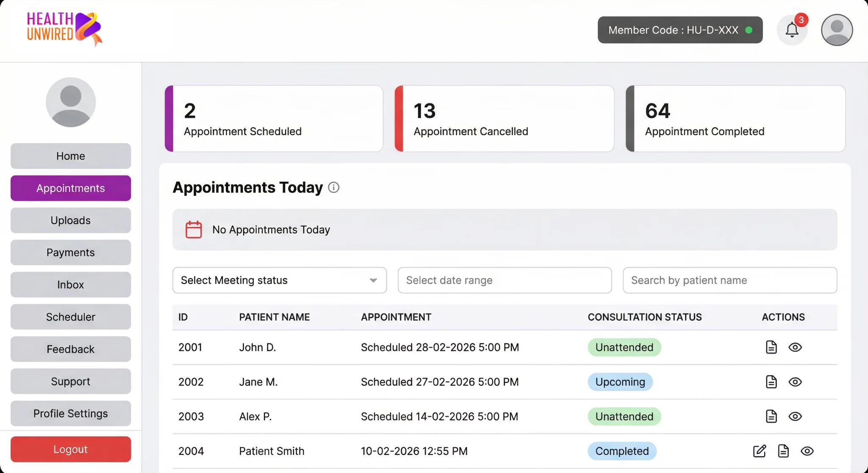Screen dimensions: 868x473
Task: Open the Scheduler page
Action: [70, 317]
